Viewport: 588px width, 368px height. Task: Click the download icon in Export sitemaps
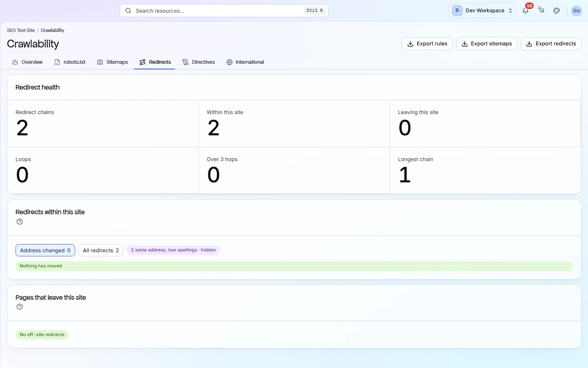[465, 44]
